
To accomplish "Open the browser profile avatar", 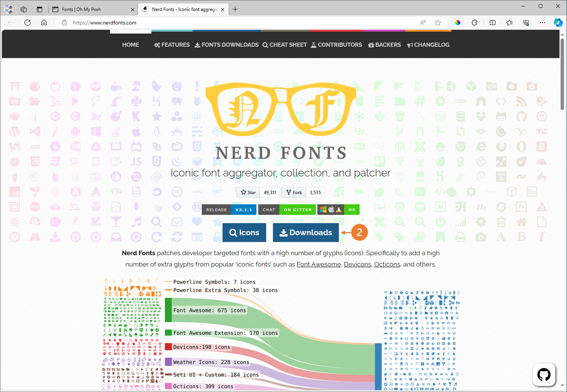I will coord(9,9).
